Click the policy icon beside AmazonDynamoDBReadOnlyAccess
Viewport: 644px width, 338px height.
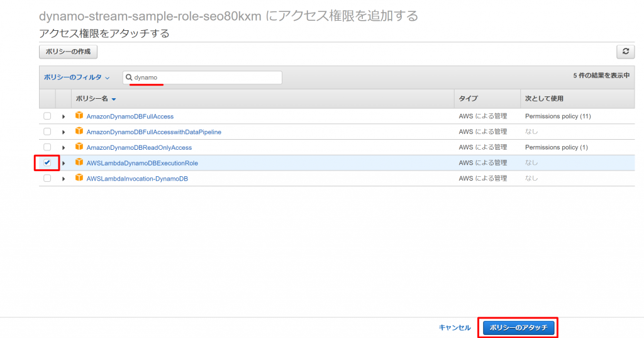79,147
